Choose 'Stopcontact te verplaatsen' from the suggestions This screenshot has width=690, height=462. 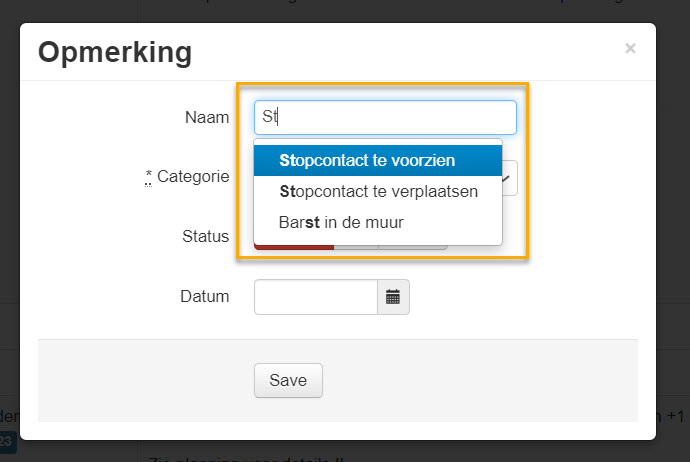pyautogui.click(x=377, y=191)
